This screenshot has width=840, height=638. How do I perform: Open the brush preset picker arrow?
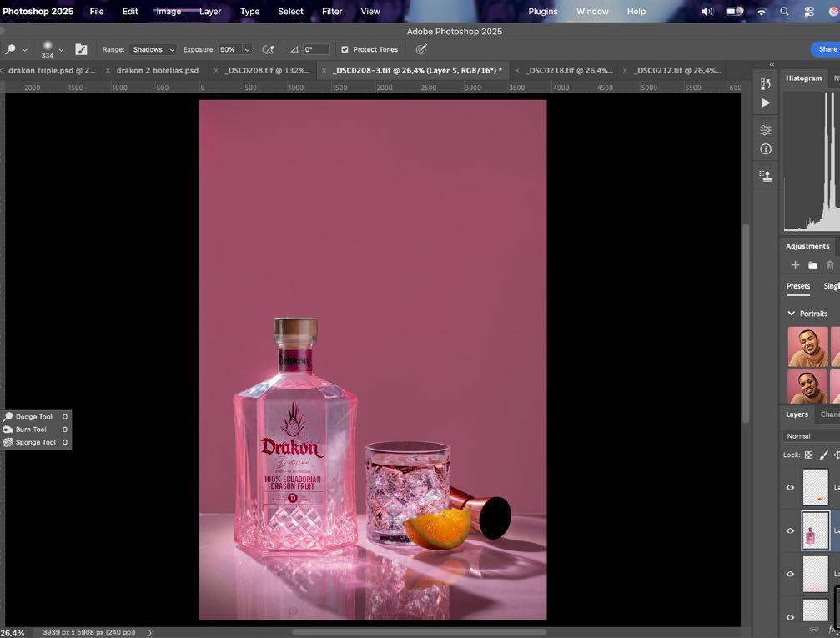coord(61,50)
